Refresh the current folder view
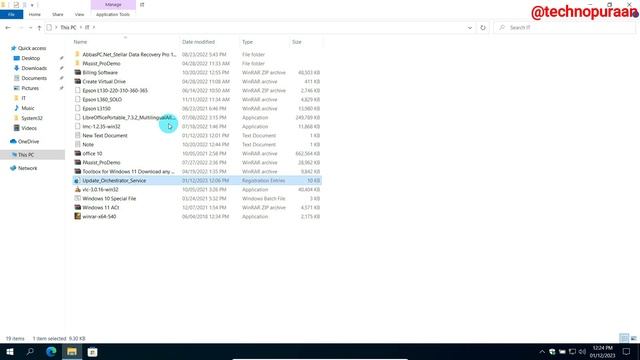 (483, 27)
